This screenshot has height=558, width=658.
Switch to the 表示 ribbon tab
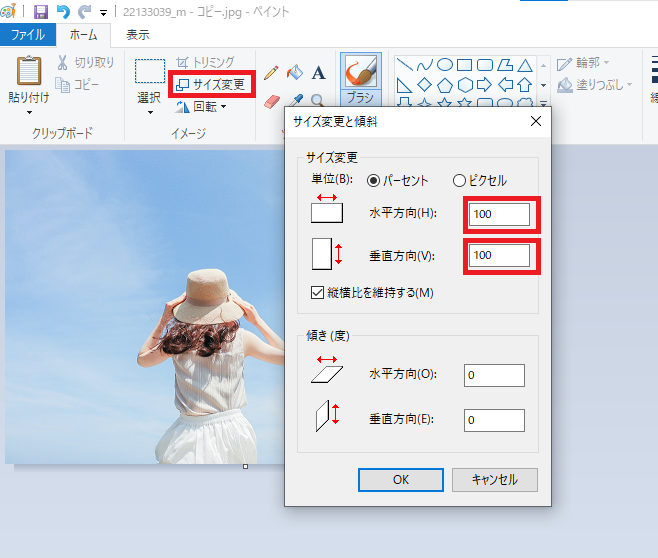[138, 35]
